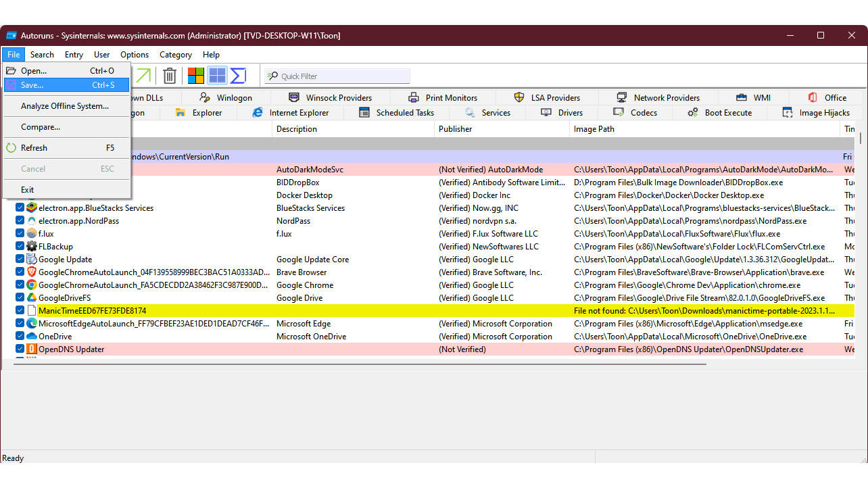Uncheck the GoogleDriveFS checkbox
The width and height of the screenshot is (868, 488).
[20, 298]
